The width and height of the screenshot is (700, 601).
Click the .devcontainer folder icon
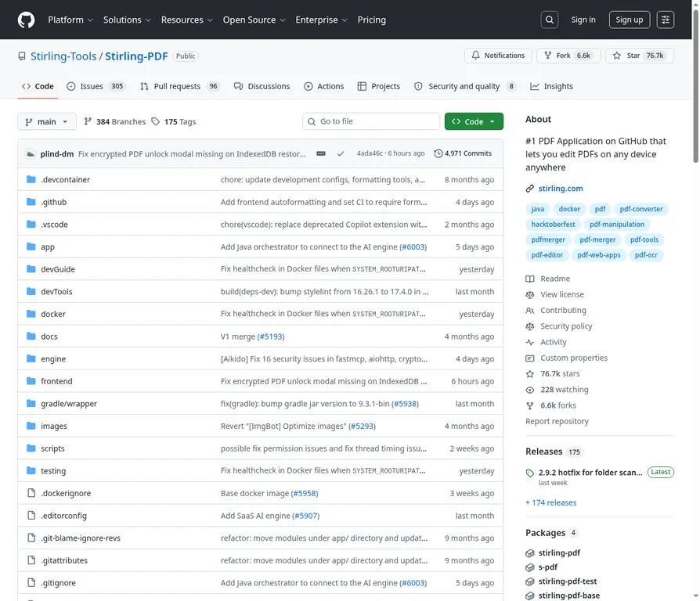pyautogui.click(x=31, y=179)
